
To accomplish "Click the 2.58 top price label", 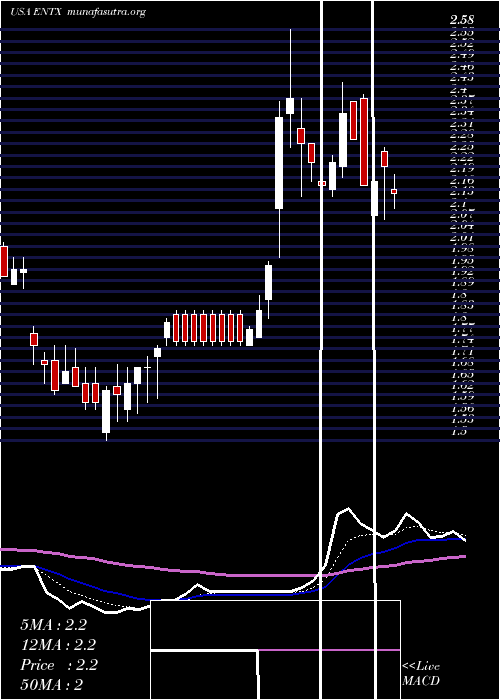I will point(462,20).
